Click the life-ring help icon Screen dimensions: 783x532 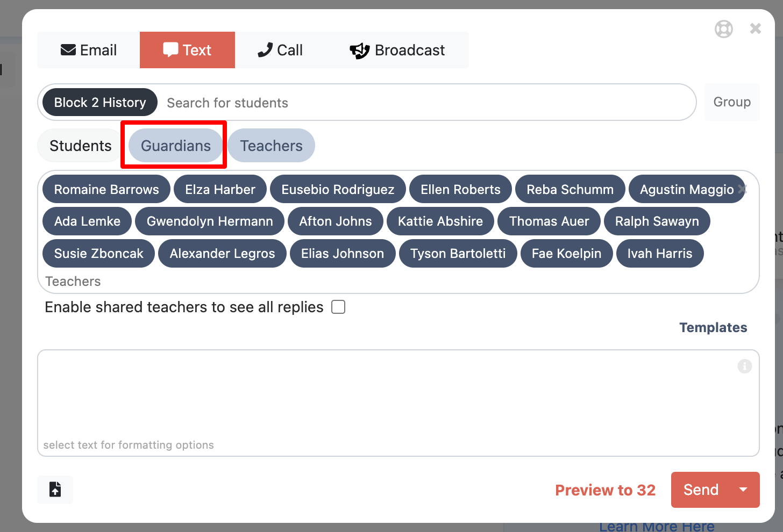pyautogui.click(x=723, y=28)
